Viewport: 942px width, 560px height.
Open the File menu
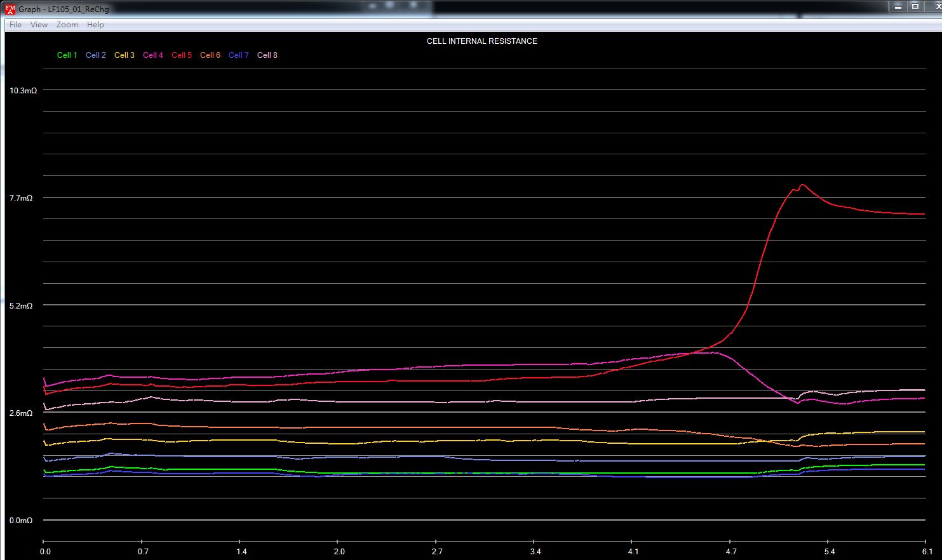[x=16, y=25]
